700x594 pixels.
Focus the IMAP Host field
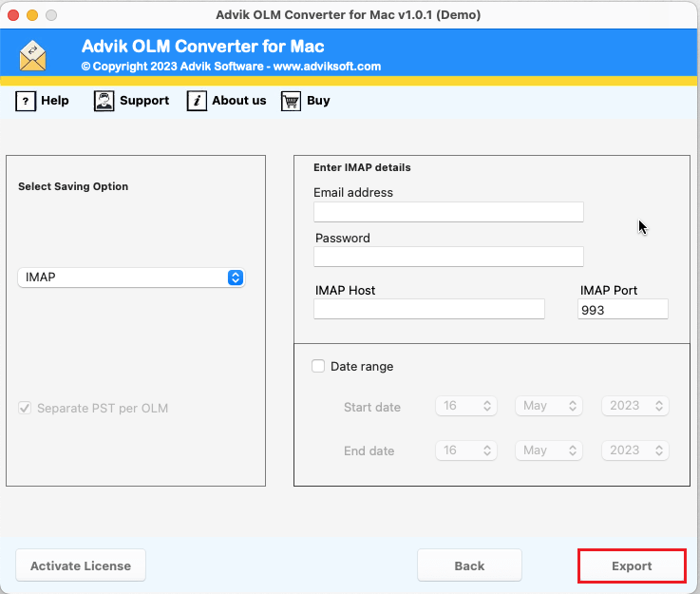(x=428, y=309)
